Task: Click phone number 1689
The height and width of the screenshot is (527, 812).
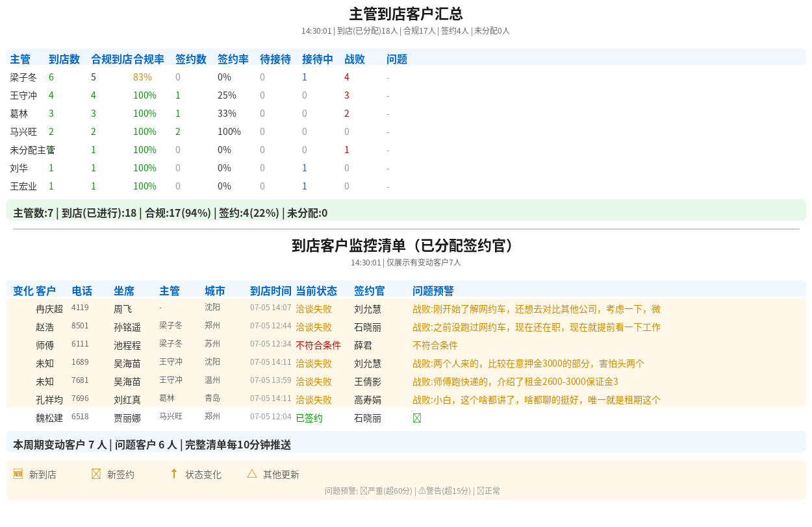Action: [x=80, y=362]
